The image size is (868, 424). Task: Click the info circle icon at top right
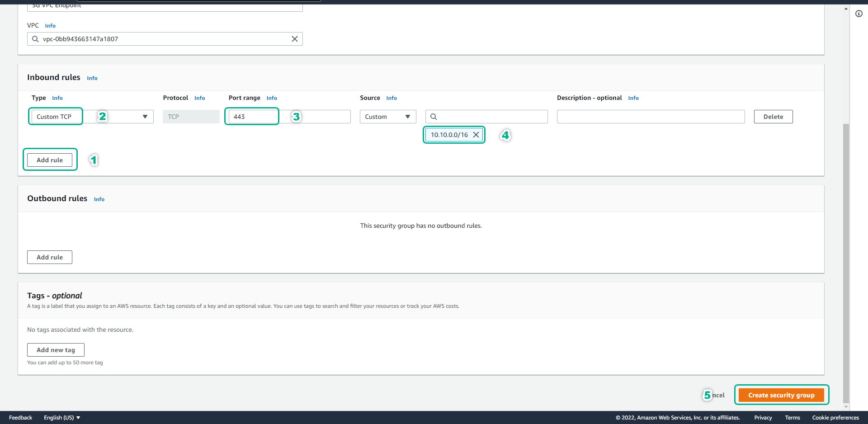[859, 14]
